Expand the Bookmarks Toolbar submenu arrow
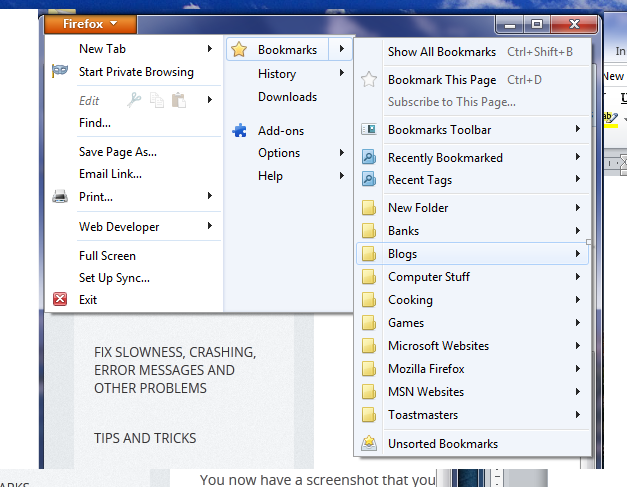This screenshot has width=627, height=487. coord(578,129)
